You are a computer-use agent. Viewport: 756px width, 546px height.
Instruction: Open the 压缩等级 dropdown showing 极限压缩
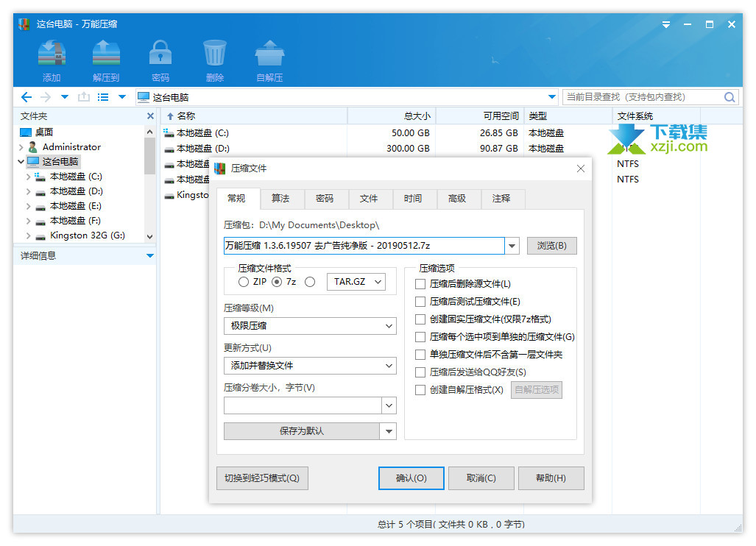[310, 326]
